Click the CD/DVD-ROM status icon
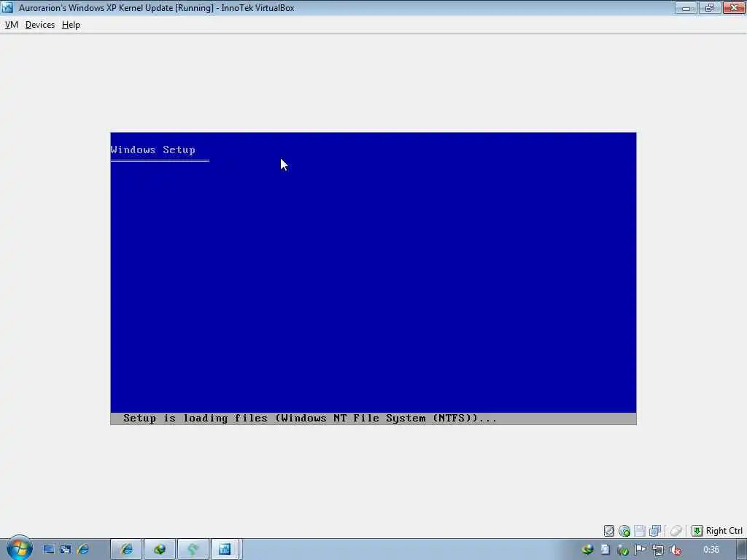 (624, 531)
